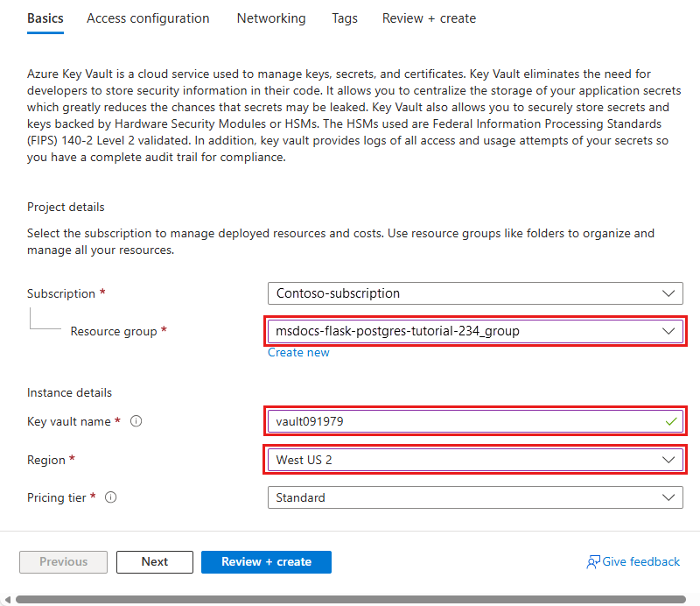Click the feedback person icon at bottom right
This screenshot has width=700, height=606.
[x=593, y=562]
